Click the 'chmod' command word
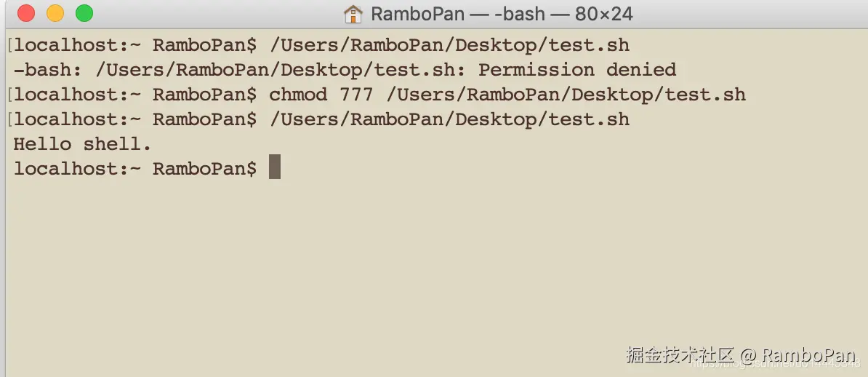This screenshot has height=377, width=868. (x=298, y=95)
